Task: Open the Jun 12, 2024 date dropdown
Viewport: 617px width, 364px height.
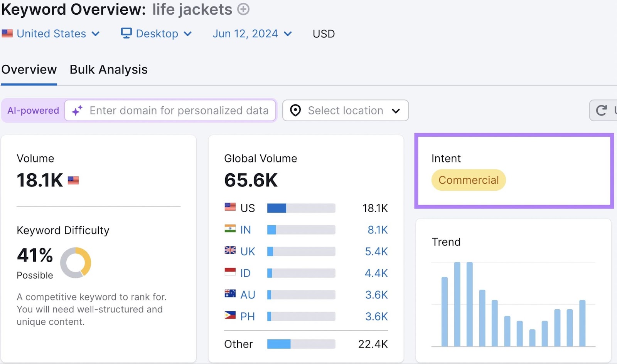Action: [252, 34]
